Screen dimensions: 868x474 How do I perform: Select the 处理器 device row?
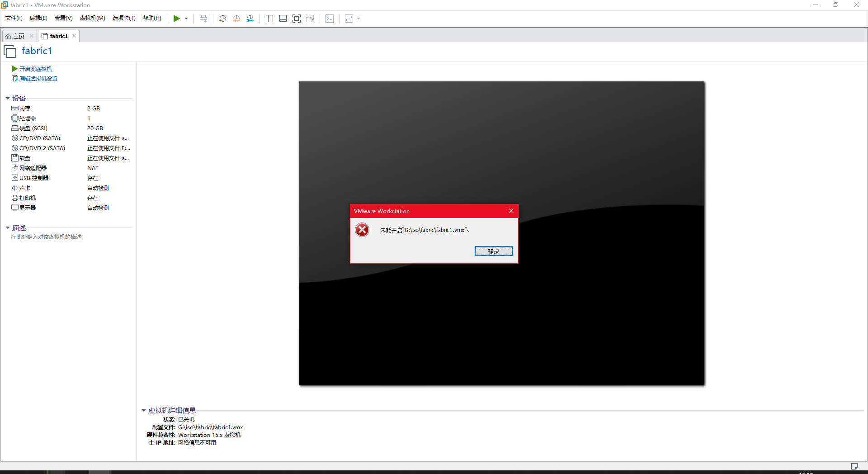[71, 118]
